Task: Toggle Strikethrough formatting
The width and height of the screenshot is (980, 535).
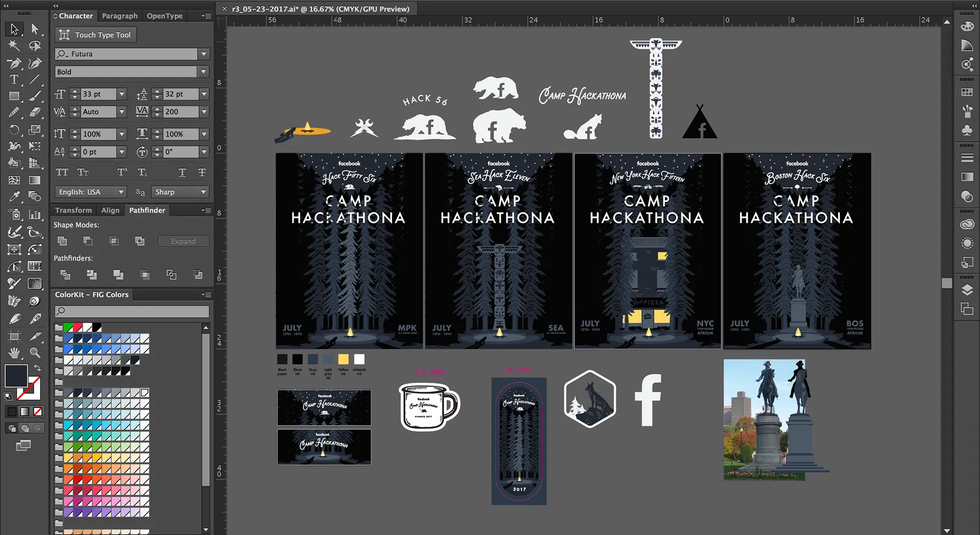Action: coord(202,172)
